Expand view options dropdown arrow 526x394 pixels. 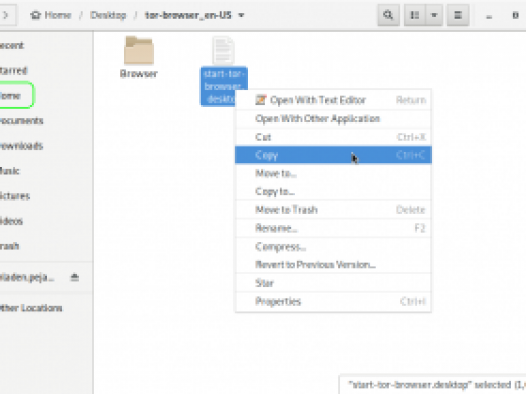434,15
